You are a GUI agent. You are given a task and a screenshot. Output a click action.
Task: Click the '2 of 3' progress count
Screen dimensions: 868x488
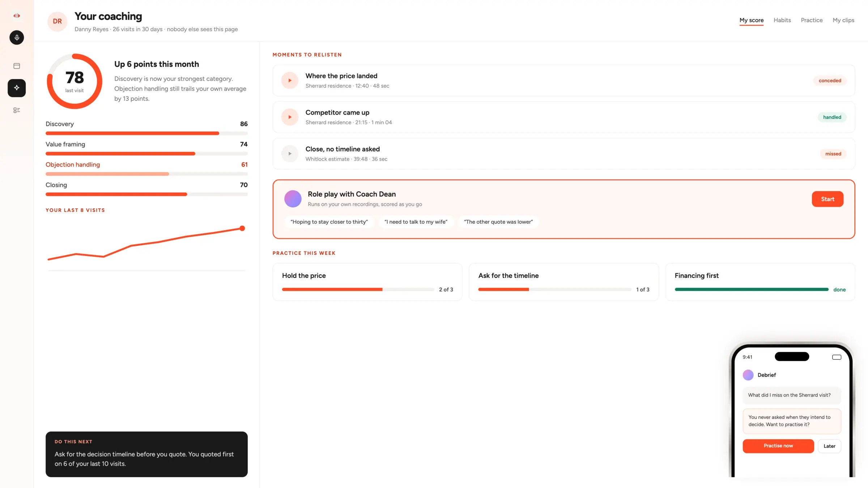pos(446,290)
